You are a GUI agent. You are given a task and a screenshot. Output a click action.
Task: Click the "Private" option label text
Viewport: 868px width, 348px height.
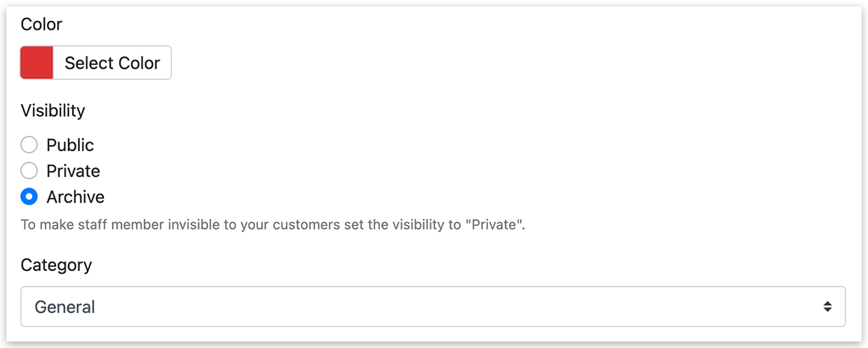point(73,171)
